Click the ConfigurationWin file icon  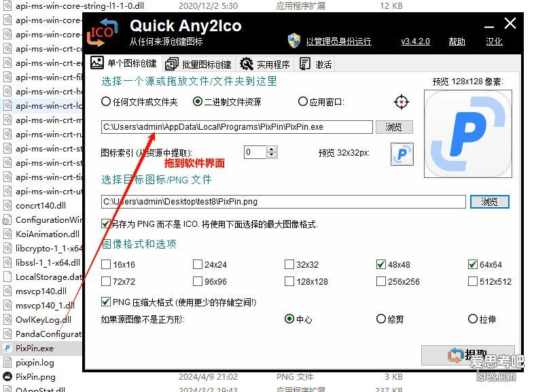7,219
